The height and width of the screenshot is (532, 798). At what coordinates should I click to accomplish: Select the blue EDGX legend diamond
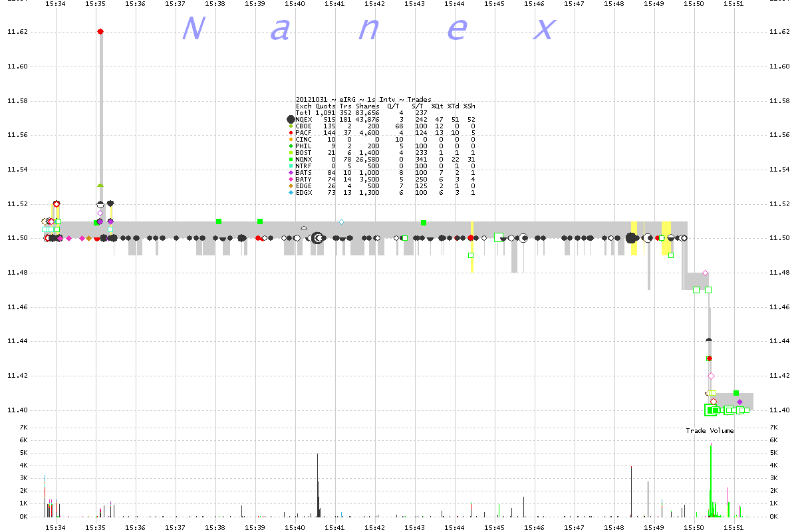click(x=291, y=192)
